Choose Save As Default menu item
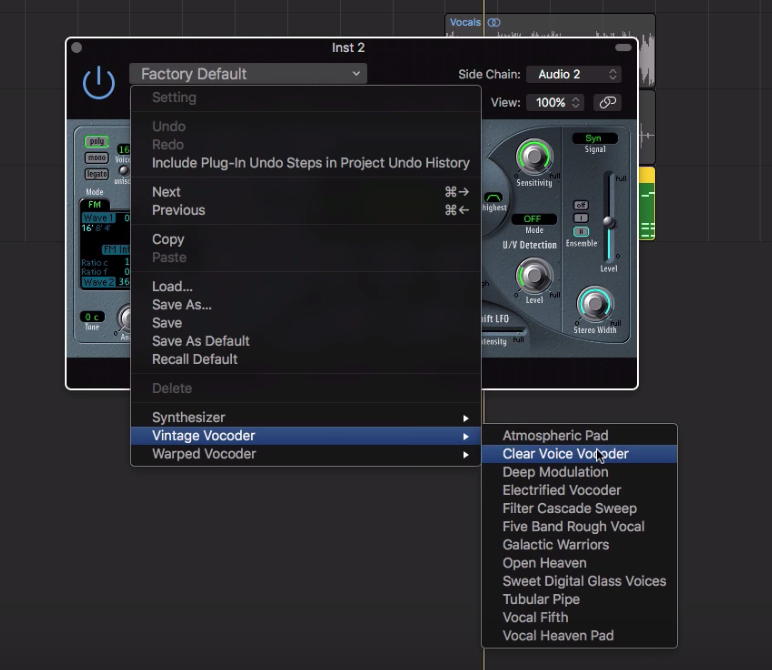This screenshot has height=670, width=772. pyautogui.click(x=306, y=341)
